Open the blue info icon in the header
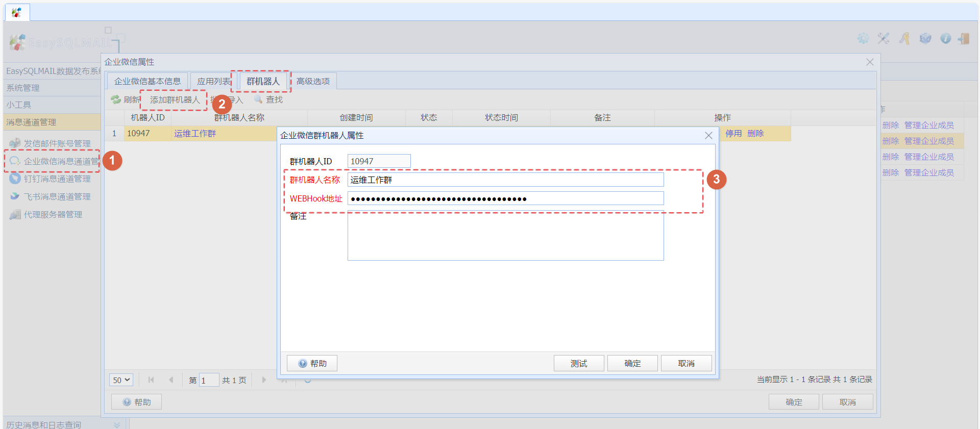Screen dimensions: 980x429 pyautogui.click(x=946, y=38)
